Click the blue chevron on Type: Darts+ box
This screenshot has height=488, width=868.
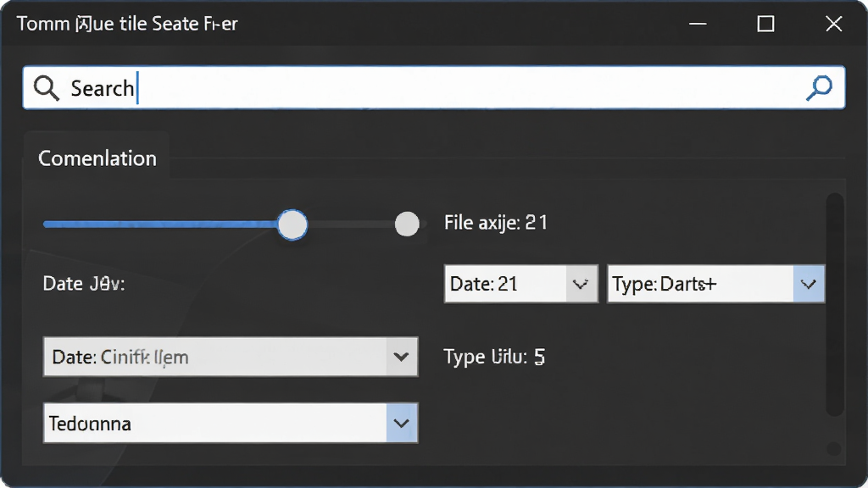(809, 284)
